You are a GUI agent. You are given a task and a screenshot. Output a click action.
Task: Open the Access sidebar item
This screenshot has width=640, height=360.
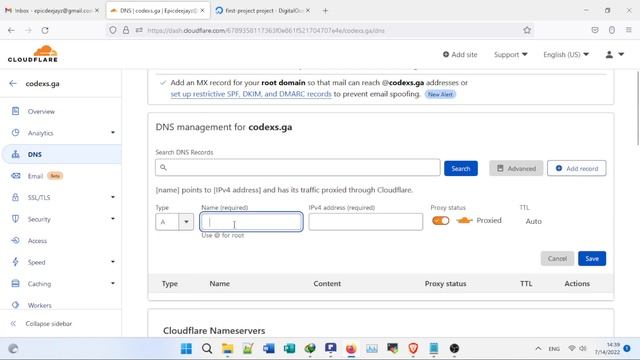click(37, 241)
